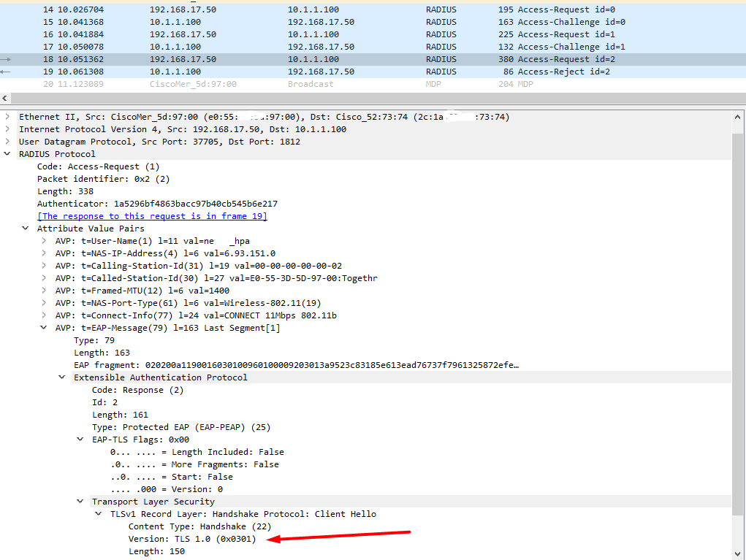Collapse the EAP-Message AVP details
Image resolution: width=746 pixels, height=560 pixels.
tap(44, 327)
